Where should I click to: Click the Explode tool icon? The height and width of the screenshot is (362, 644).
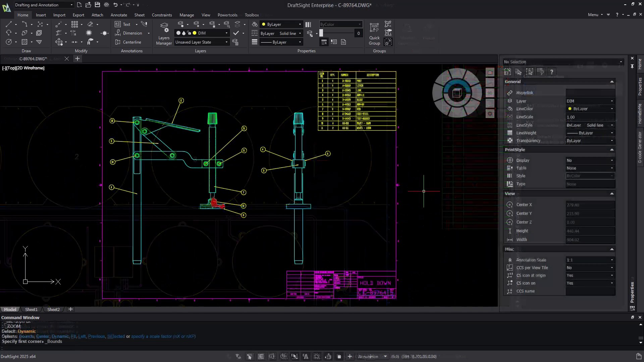tap(105, 33)
